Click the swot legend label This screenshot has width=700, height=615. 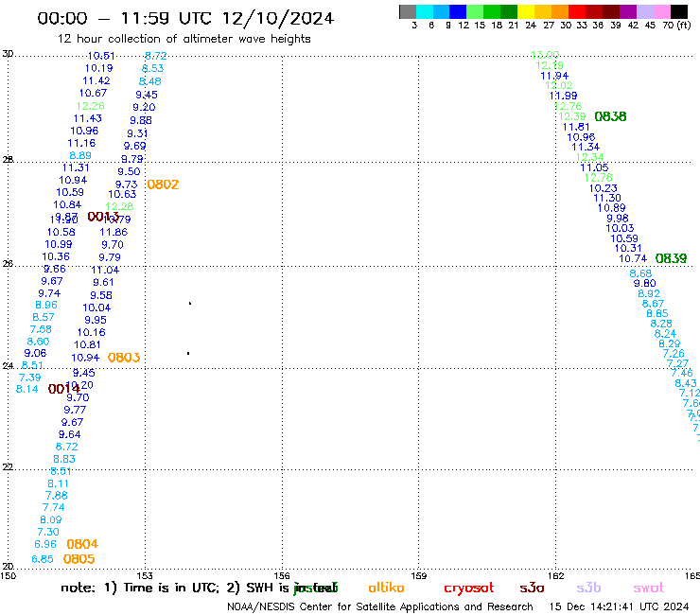(649, 588)
